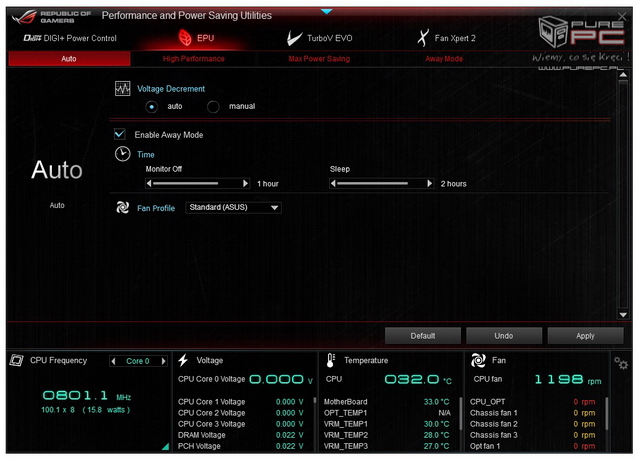Click the CPU_OPT fan row

[x=533, y=402]
